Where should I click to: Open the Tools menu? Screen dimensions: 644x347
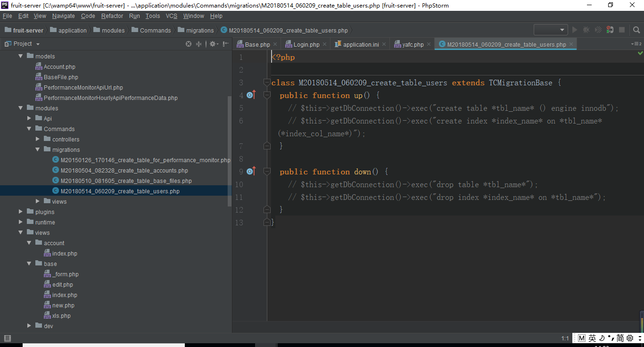click(153, 16)
